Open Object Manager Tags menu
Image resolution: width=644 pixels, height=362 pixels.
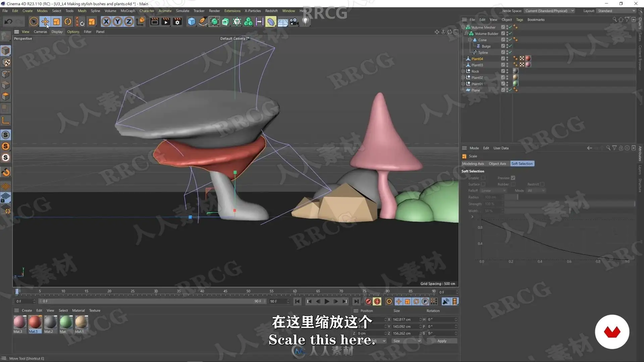pyautogui.click(x=520, y=20)
